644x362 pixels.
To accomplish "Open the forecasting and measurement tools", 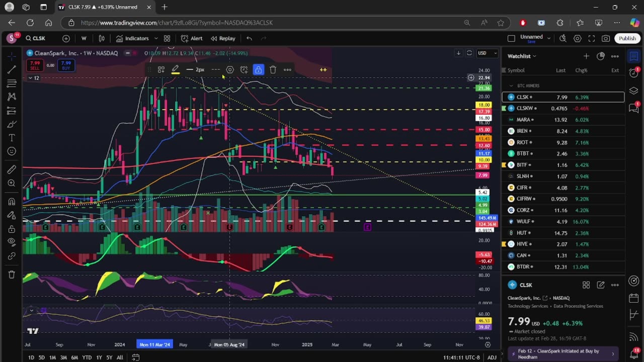I will 12,111.
